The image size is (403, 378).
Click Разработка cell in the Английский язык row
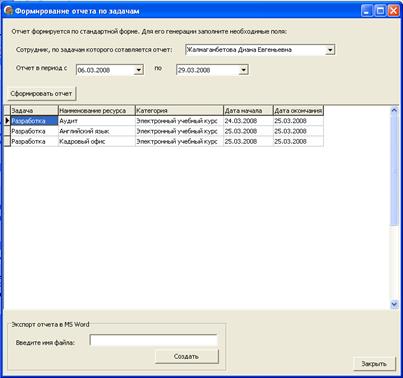[34, 131]
